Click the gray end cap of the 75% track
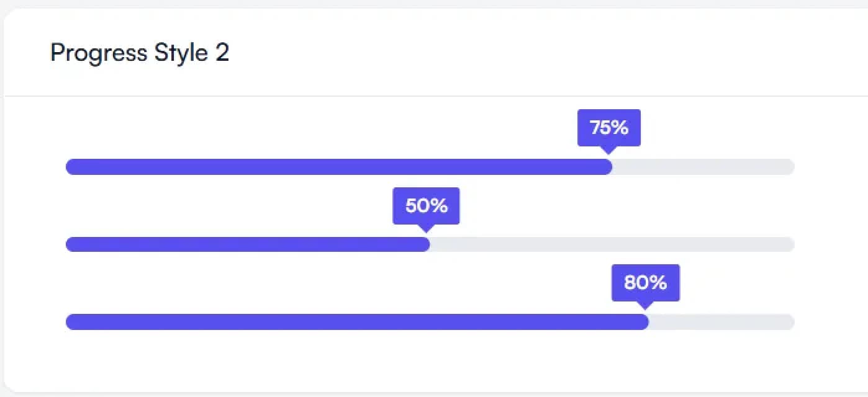 coord(789,167)
